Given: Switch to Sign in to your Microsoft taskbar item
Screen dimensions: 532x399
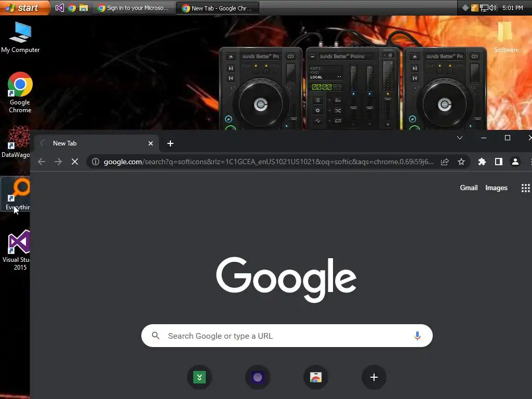Looking at the screenshot, I should coord(134,8).
